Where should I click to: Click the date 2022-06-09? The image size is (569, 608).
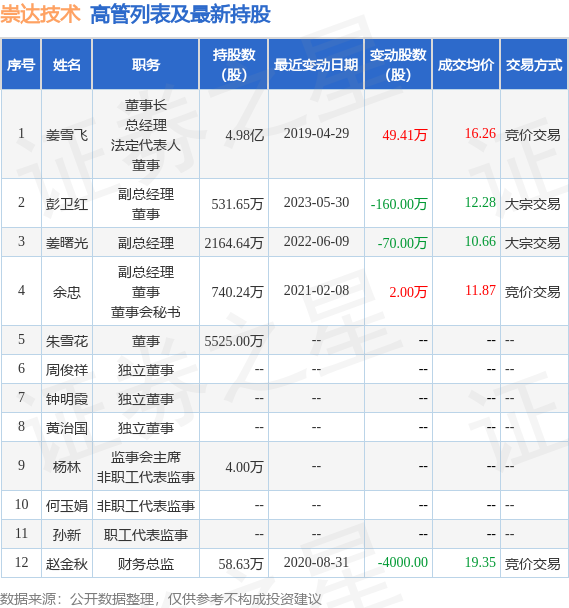(316, 242)
